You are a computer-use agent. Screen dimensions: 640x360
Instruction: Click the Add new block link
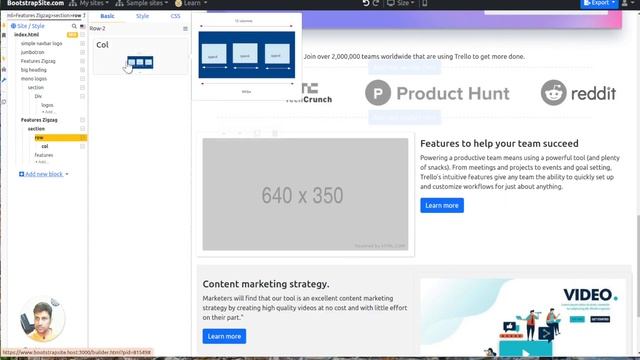click(41, 174)
